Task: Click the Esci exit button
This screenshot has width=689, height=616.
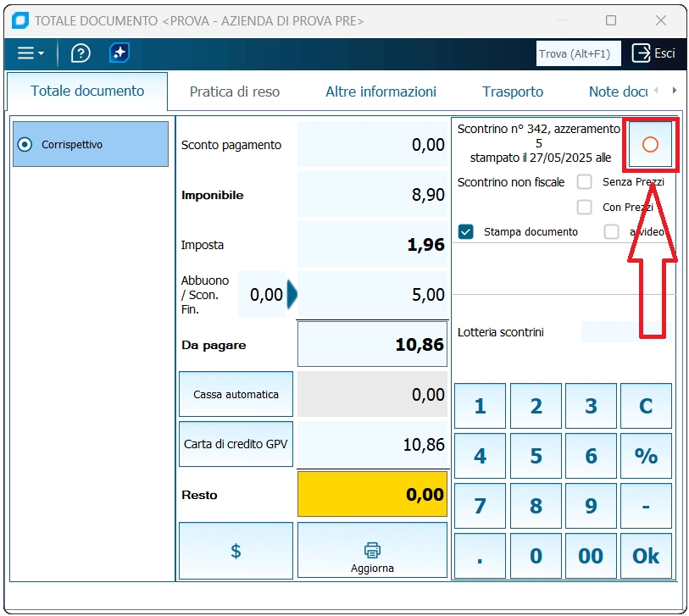Action: click(653, 53)
